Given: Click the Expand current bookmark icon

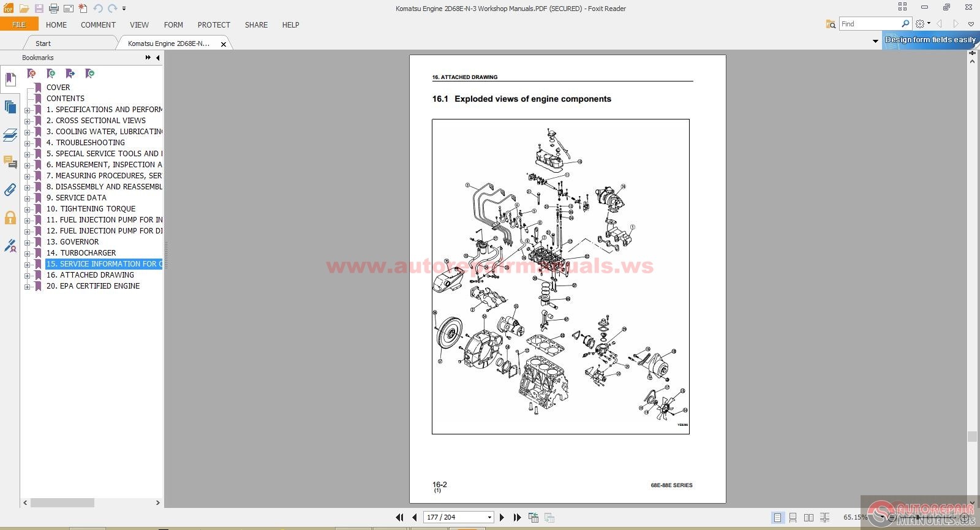Looking at the screenshot, I should coord(90,74).
